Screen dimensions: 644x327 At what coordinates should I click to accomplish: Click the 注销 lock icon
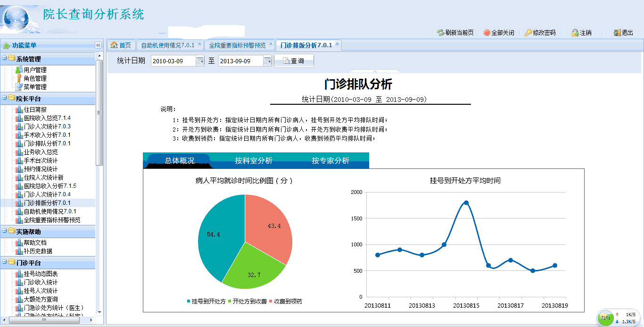[575, 33]
